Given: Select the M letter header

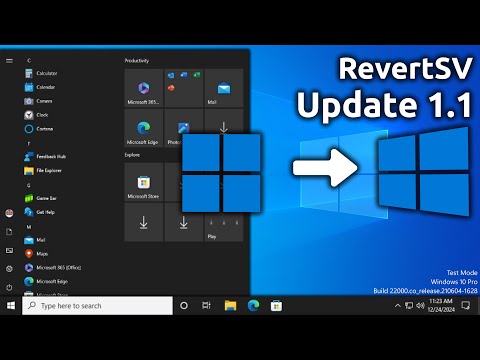Looking at the screenshot, I should (29, 227).
